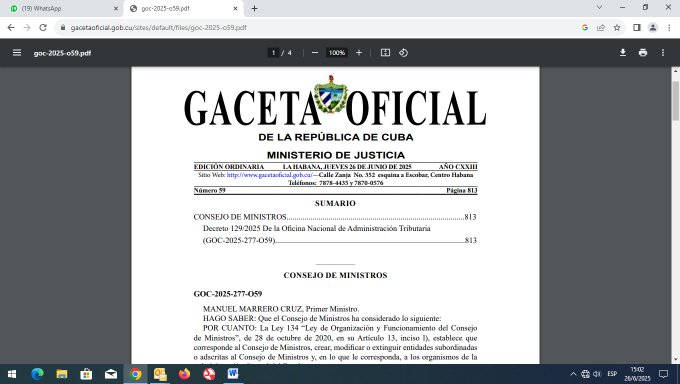Click the Google icon in address bar

[585, 27]
